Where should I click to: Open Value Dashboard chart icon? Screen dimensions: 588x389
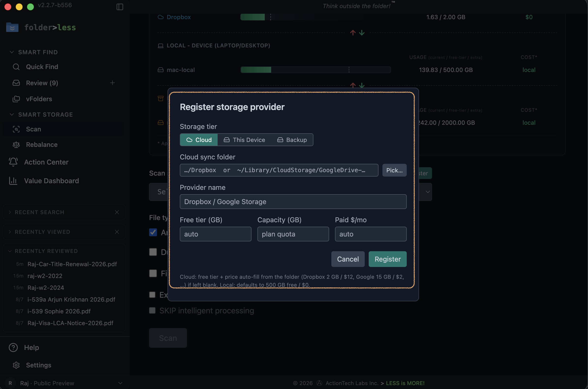tap(13, 181)
